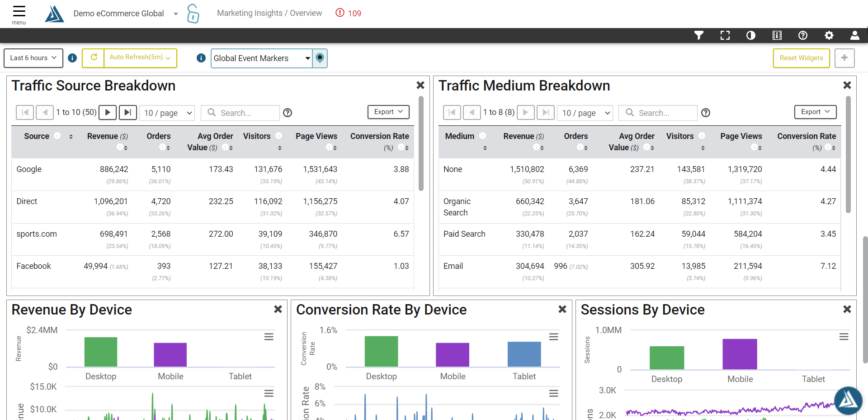The width and height of the screenshot is (868, 420).
Task: Expand the Global Event Markers combo box
Action: click(262, 58)
